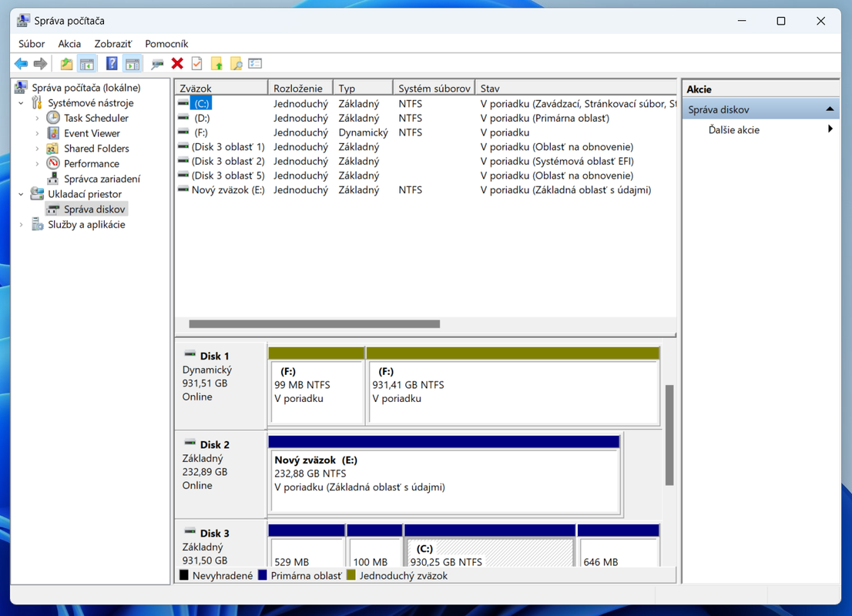Select the Task Scheduler tree item
The height and width of the screenshot is (616, 852).
tap(96, 118)
